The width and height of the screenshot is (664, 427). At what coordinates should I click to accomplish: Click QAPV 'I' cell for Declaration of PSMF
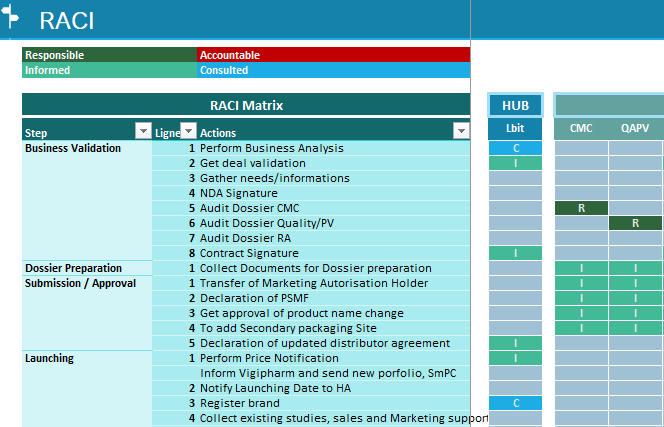(635, 298)
